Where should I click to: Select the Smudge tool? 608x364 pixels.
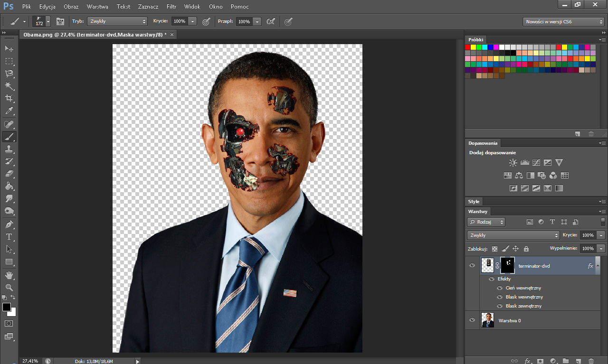(9, 198)
